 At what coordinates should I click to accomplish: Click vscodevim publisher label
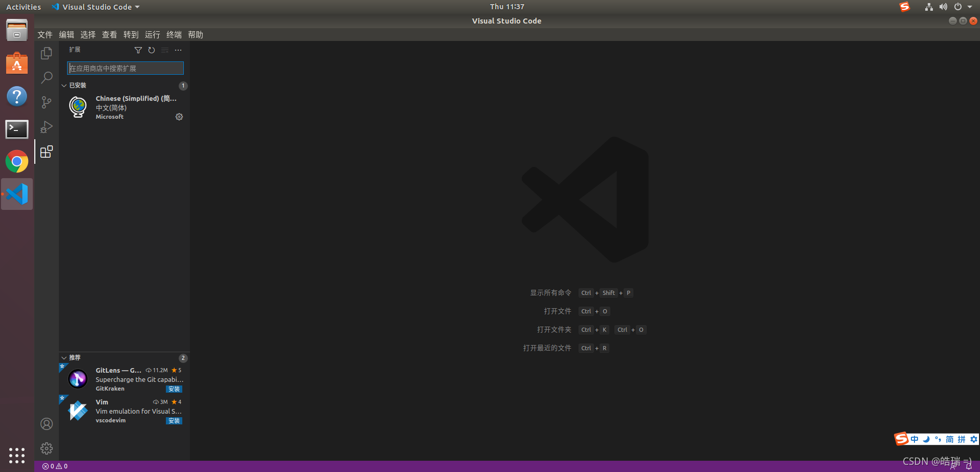point(111,420)
